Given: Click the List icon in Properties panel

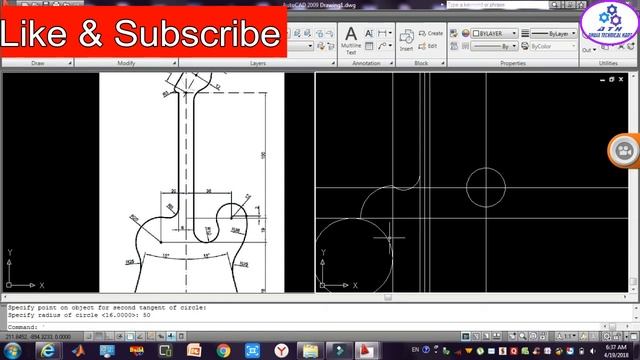Looking at the screenshot, I should point(454,46).
